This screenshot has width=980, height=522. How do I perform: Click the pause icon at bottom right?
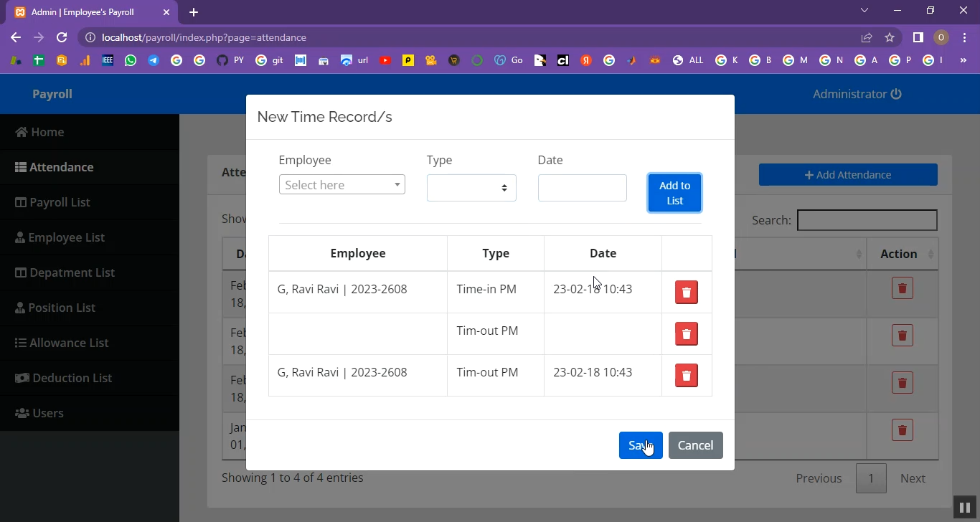coord(965,507)
